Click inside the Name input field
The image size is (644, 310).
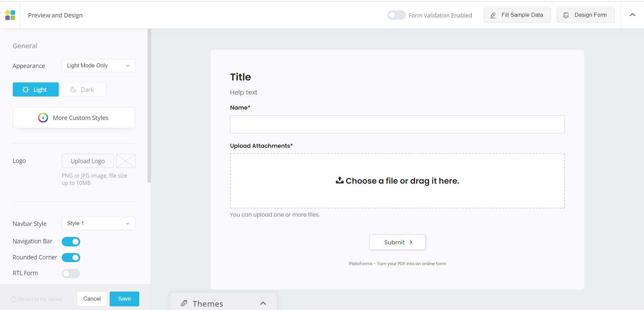coord(397,124)
